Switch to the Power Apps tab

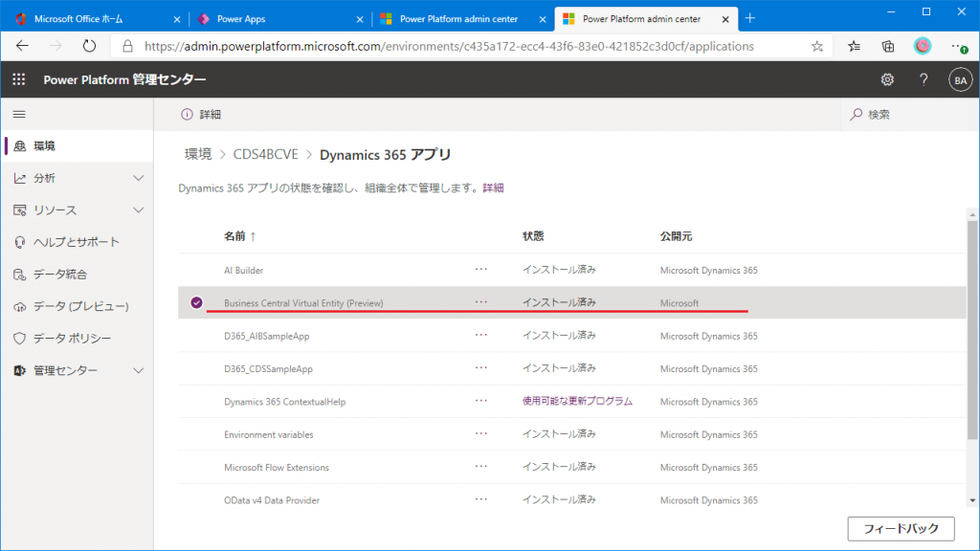point(278,19)
